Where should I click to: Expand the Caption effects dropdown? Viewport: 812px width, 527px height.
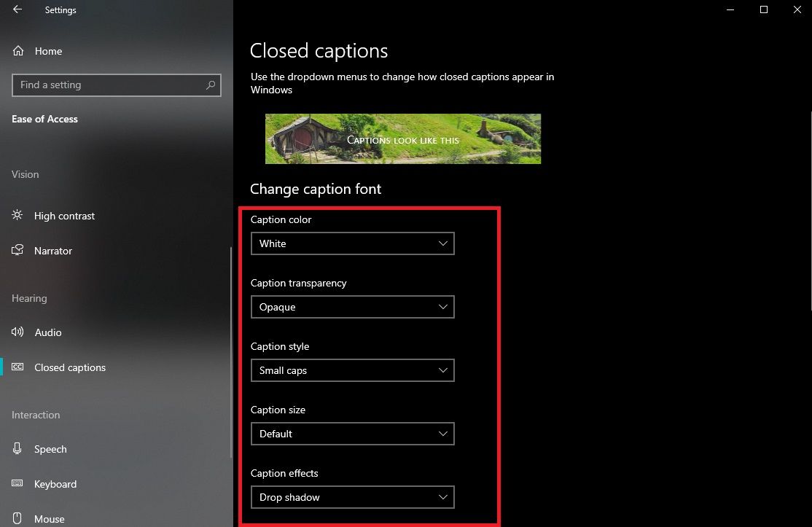[x=352, y=497]
